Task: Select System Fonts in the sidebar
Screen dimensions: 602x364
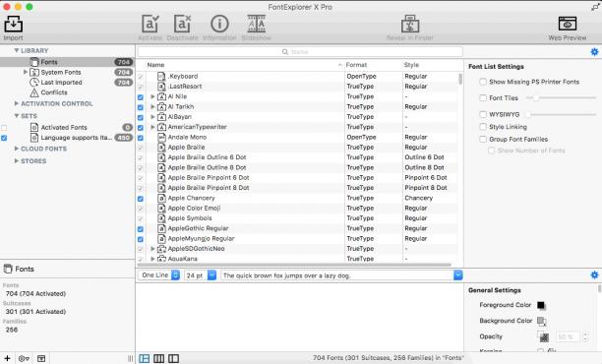Action: click(67, 72)
